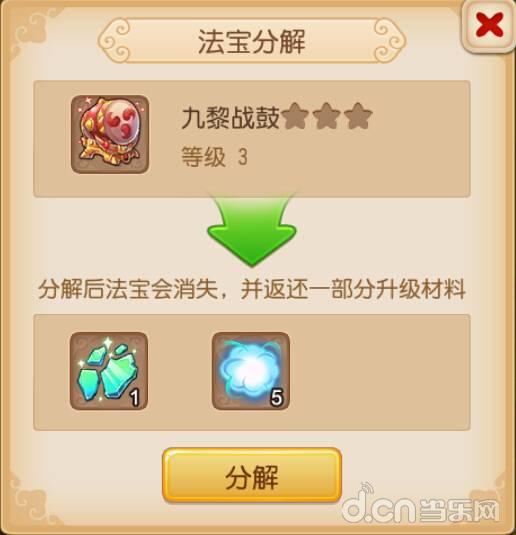Select the blue glowing spirit orb icon
The width and height of the screenshot is (516, 535).
click(x=251, y=371)
